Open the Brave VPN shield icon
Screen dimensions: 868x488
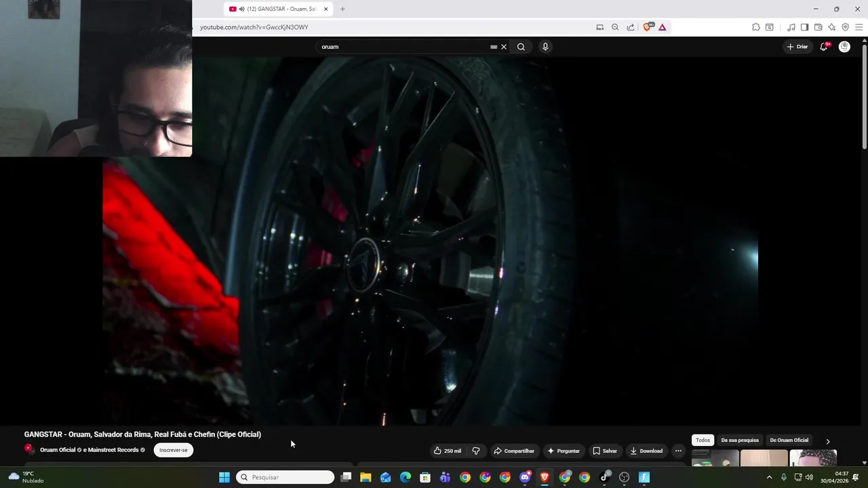pos(845,27)
